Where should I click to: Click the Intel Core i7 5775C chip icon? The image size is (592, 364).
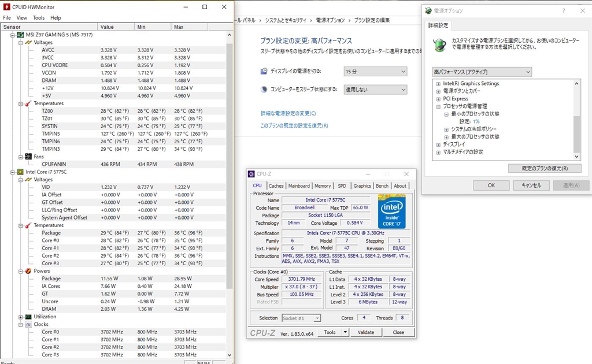pos(20,172)
